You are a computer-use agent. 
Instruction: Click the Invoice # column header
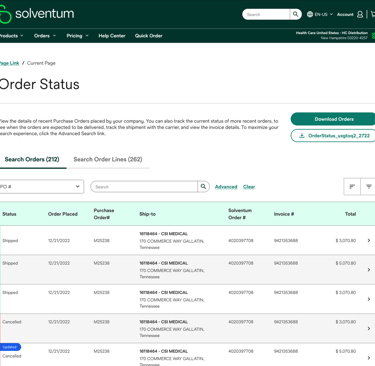[x=284, y=214]
